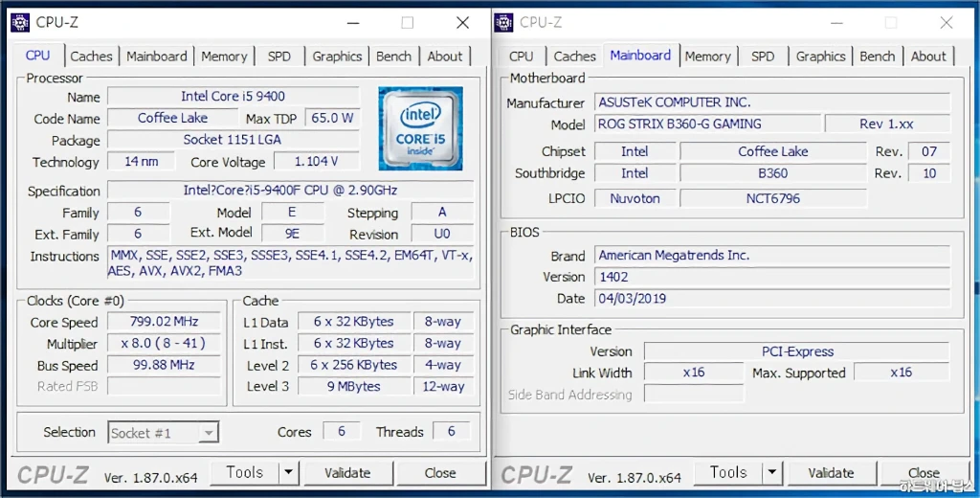
Task: Close the right CPU-Z window via X
Action: [947, 23]
